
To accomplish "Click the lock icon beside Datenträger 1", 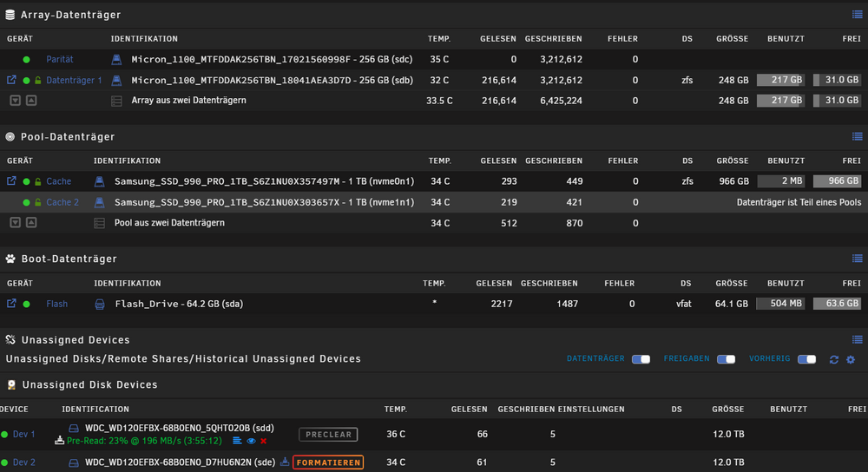I will (37, 80).
